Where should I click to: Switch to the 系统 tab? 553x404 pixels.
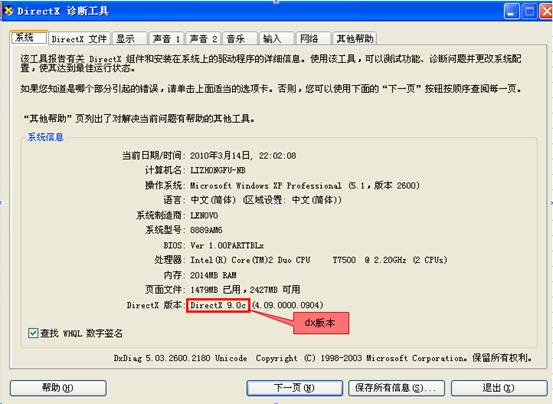29,37
